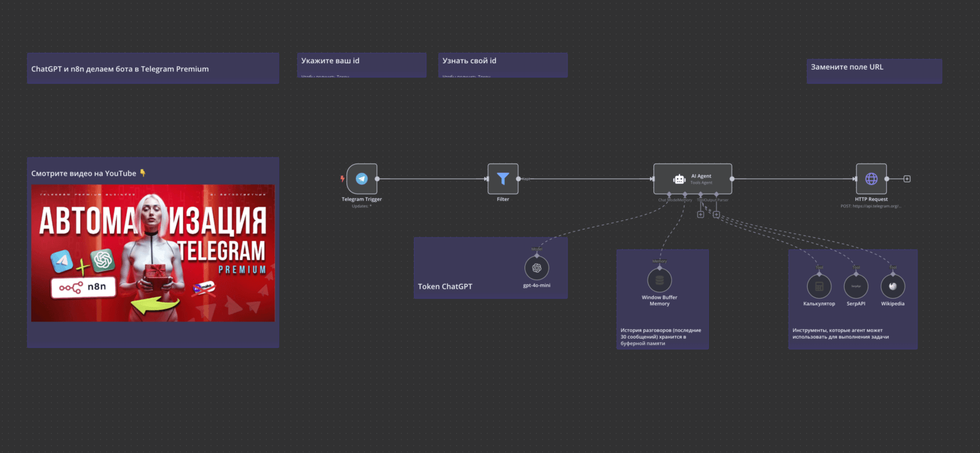Select the Telegram Trigger node
Image resolution: width=980 pixels, height=453 pixels.
pyautogui.click(x=362, y=179)
